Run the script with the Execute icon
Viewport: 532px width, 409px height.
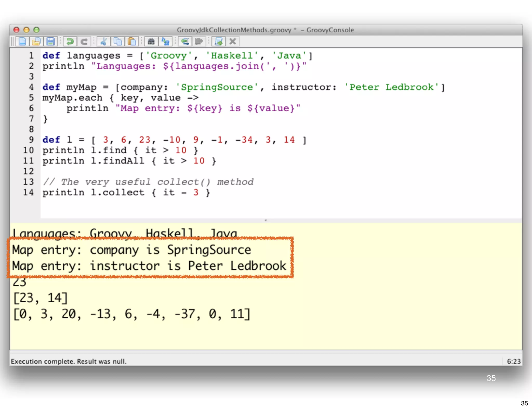(219, 42)
